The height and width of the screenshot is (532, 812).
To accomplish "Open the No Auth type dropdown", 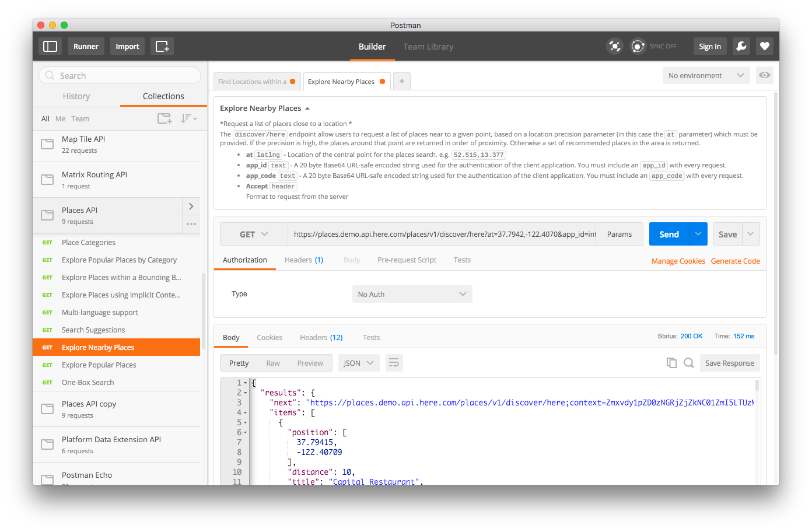I will coord(412,294).
